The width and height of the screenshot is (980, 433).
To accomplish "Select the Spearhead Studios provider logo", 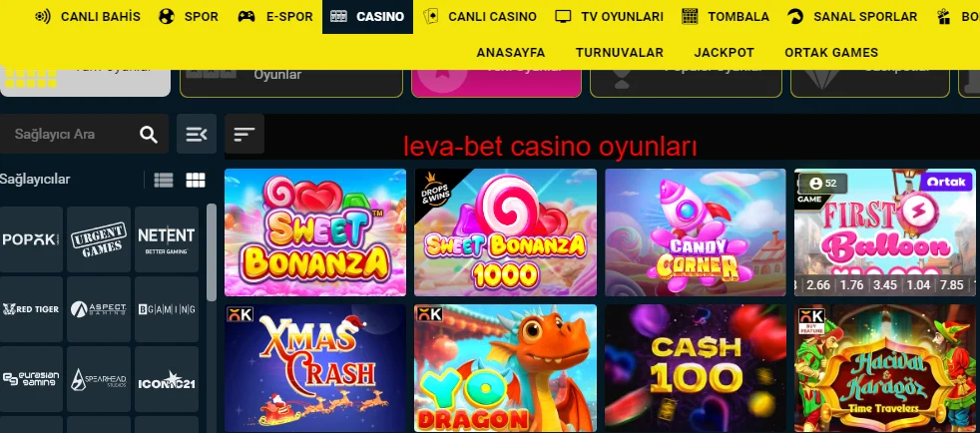I will (99, 379).
